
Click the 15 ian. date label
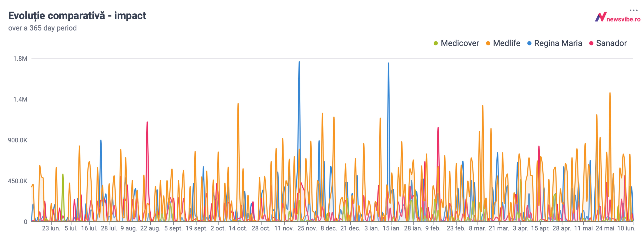point(392,228)
